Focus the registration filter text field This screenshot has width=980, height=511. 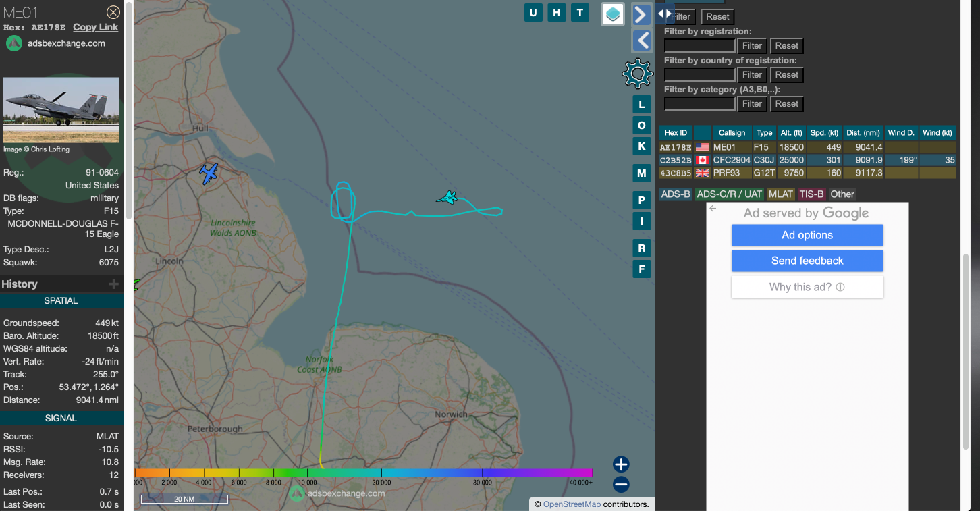click(x=700, y=46)
